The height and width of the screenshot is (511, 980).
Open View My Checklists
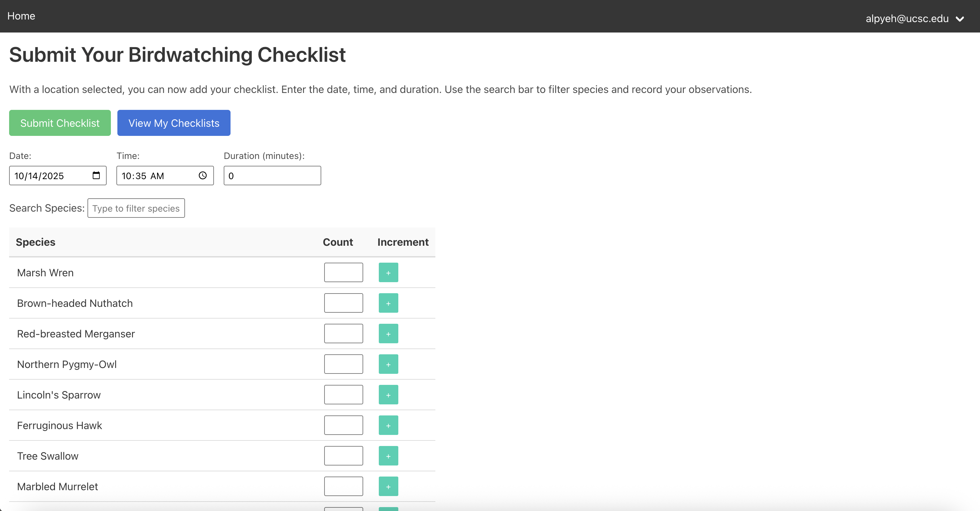tap(174, 123)
